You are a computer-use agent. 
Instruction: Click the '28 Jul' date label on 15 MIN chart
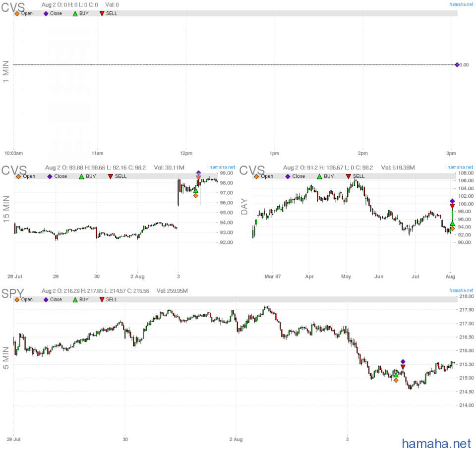pos(14,277)
